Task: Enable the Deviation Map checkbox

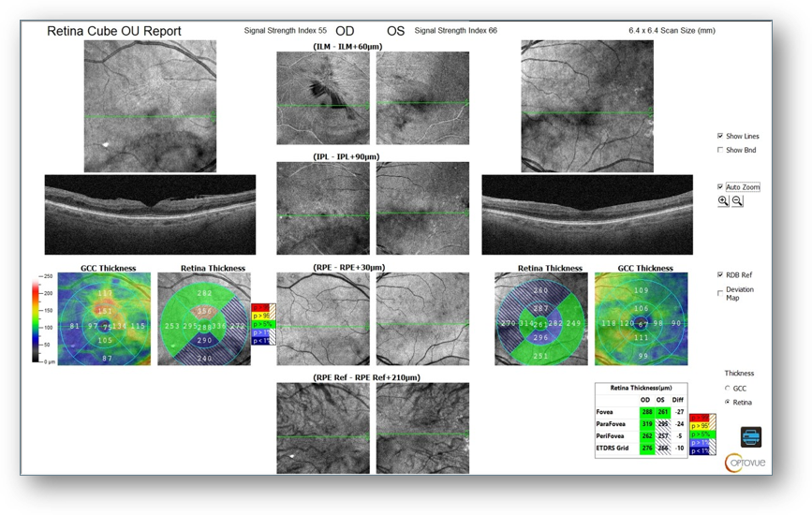Action: click(x=720, y=292)
